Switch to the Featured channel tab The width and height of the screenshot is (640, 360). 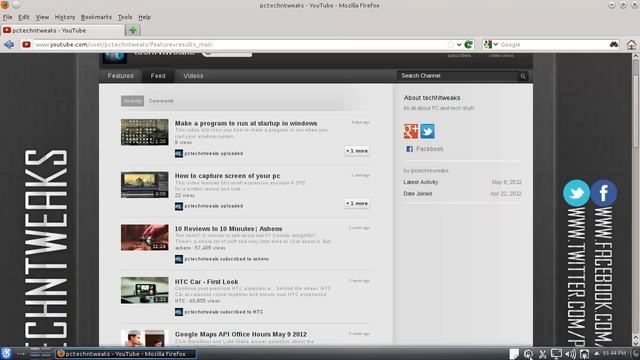[x=120, y=76]
